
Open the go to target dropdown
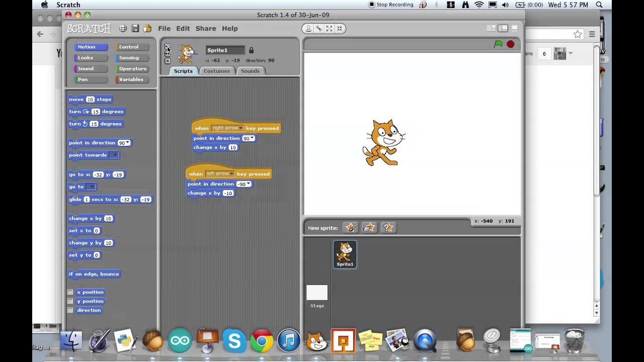coord(91,187)
